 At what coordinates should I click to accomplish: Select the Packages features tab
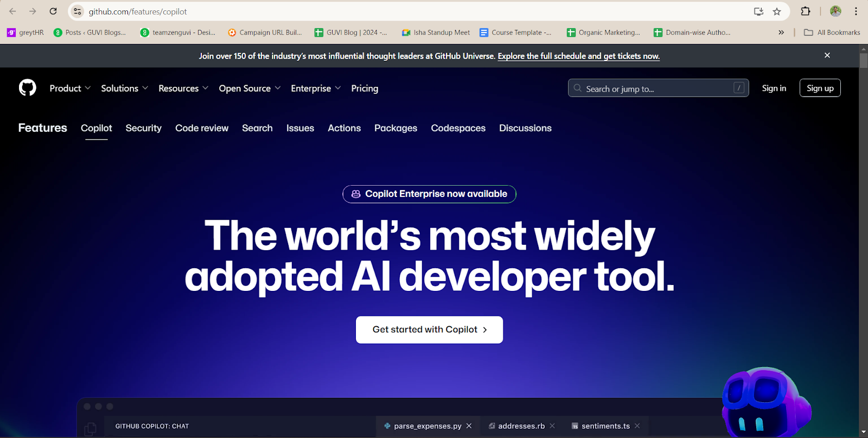coord(395,128)
